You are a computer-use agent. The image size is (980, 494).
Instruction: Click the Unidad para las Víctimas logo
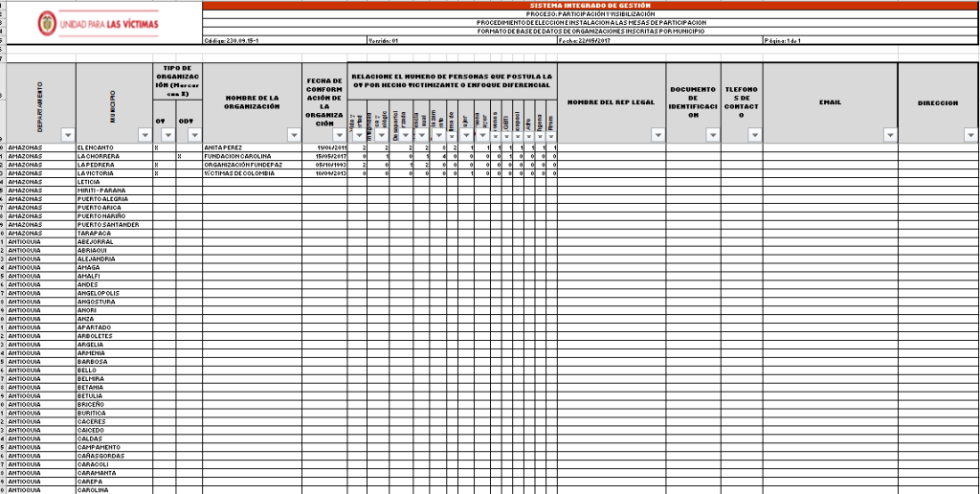tap(99, 24)
